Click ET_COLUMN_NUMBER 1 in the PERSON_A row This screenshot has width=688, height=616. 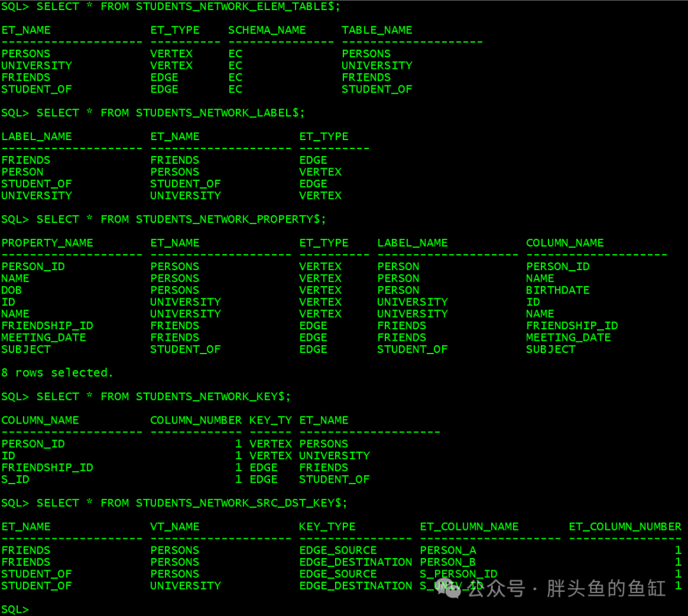678,550
